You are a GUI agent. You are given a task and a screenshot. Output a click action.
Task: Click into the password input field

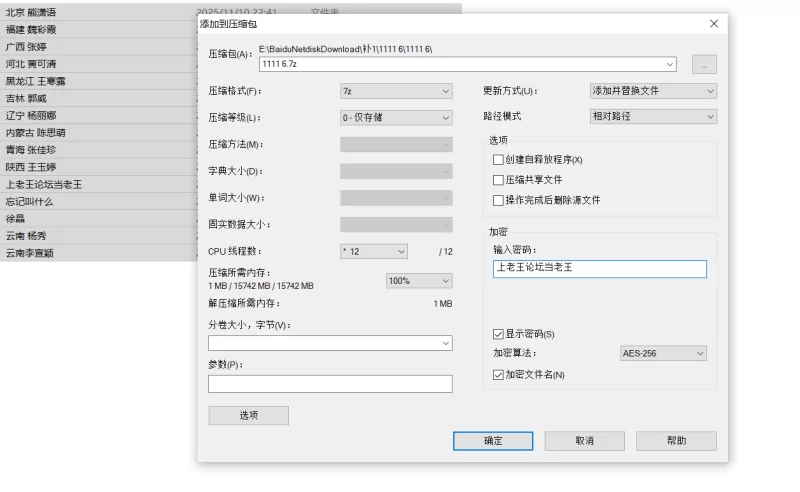599,268
